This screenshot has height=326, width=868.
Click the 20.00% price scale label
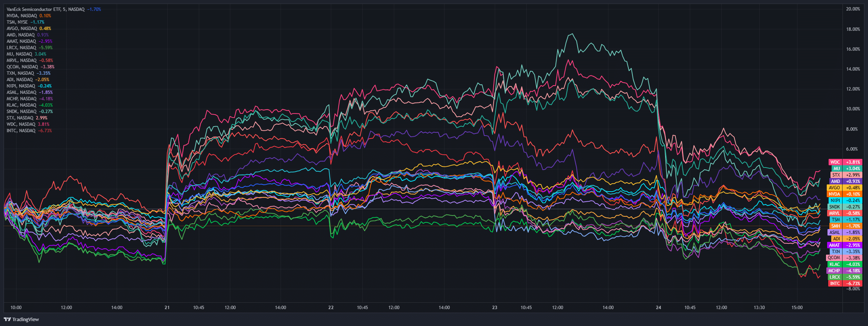tap(853, 9)
